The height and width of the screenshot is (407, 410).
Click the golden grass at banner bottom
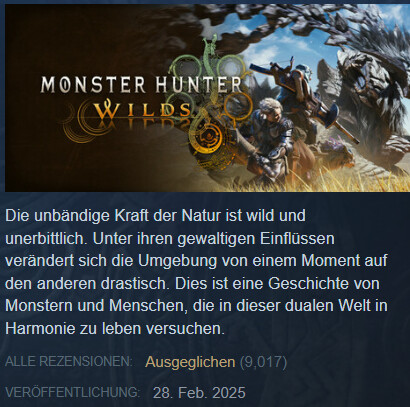333,180
